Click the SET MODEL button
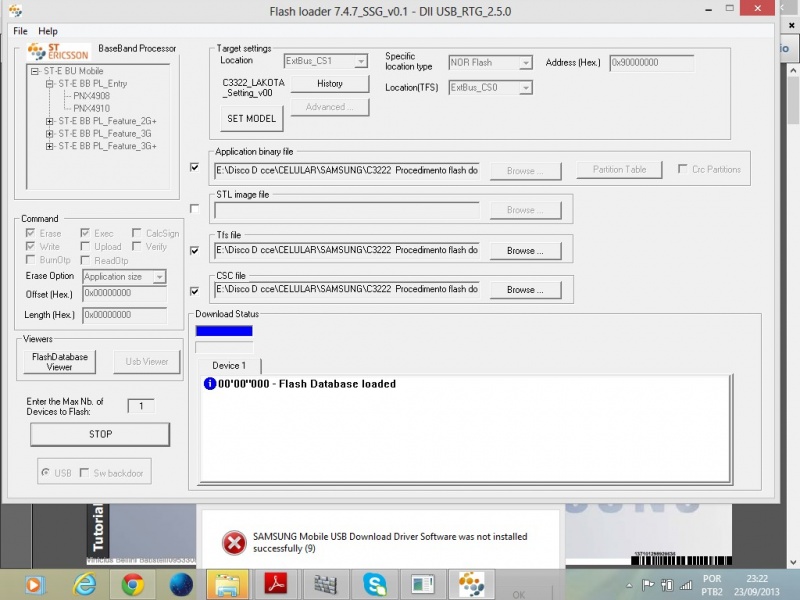800x600 pixels. pos(252,118)
